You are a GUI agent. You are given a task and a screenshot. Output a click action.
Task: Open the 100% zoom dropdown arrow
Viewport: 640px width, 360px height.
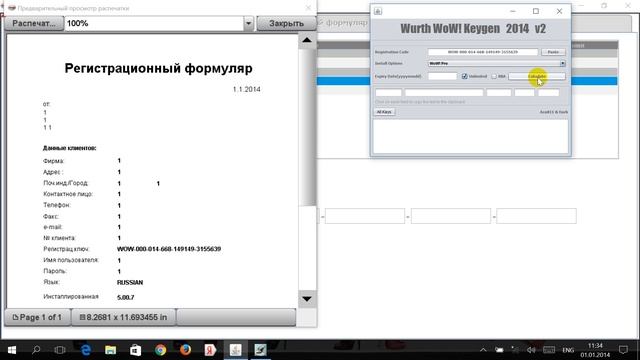click(248, 23)
